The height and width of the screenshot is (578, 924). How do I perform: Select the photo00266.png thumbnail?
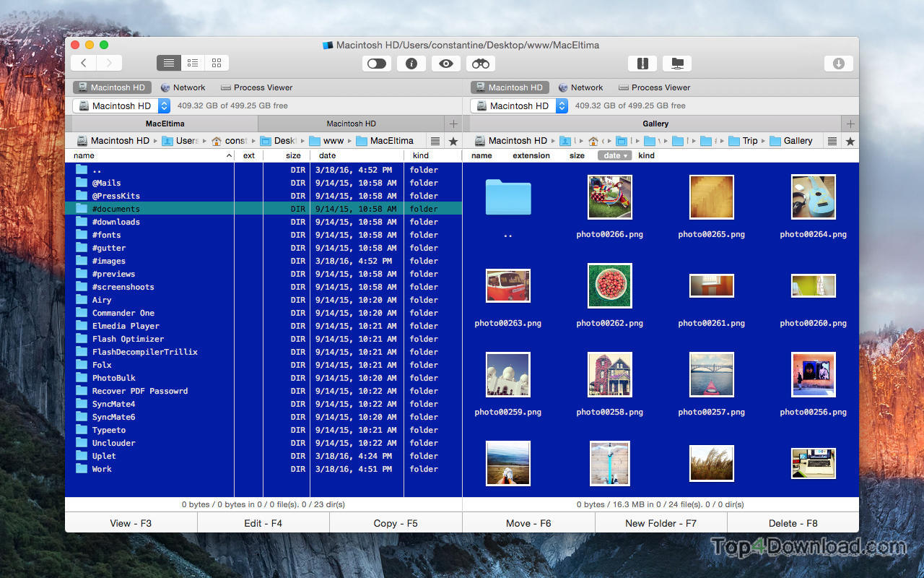point(609,197)
